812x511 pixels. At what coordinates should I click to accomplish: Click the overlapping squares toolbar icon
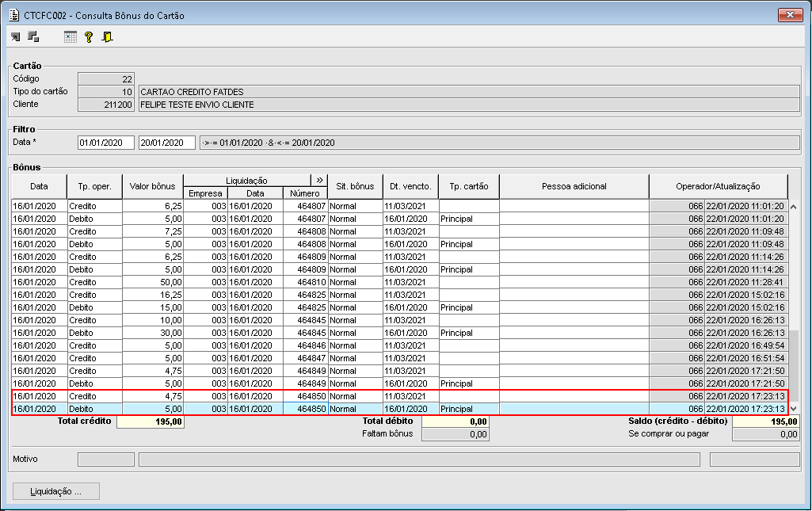[x=33, y=36]
